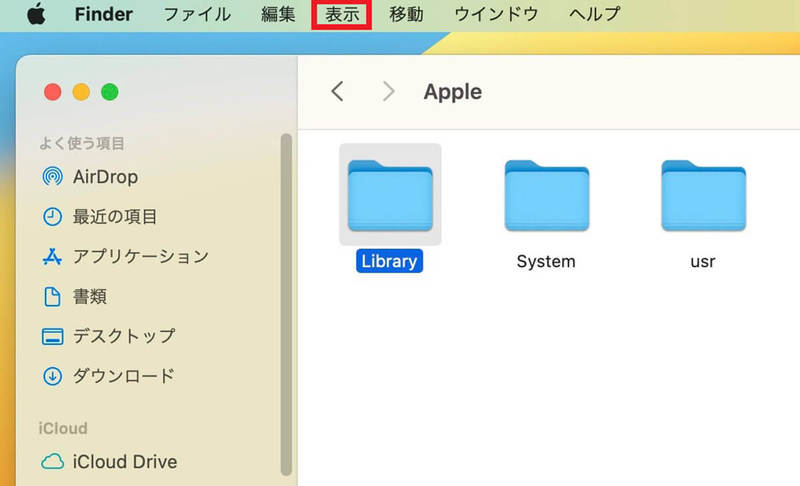The image size is (800, 486).
Task: Click the usr folder name label
Action: pyautogui.click(x=703, y=262)
